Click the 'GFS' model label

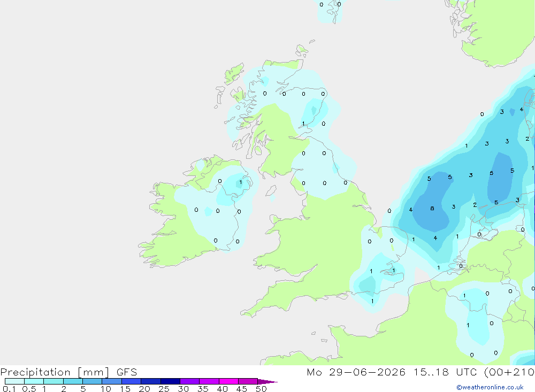[x=127, y=372]
